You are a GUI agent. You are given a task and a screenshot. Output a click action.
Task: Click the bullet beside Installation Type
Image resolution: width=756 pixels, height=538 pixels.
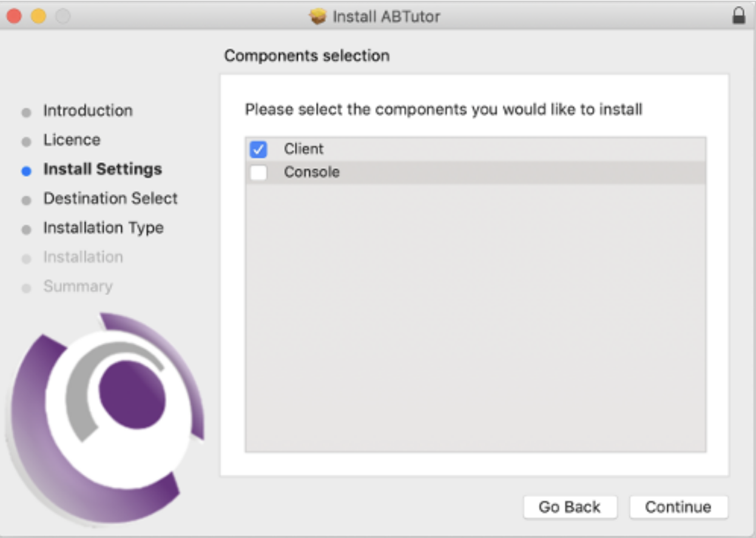pos(26,230)
